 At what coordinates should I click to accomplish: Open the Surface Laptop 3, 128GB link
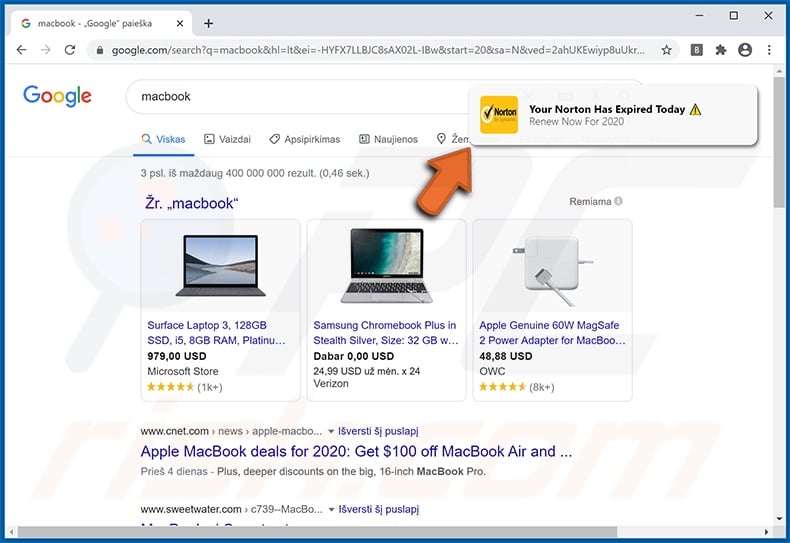(216, 332)
